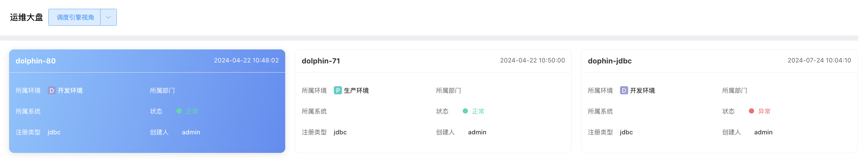Click 生产环境 label on dolphin-71 card
The height and width of the screenshot is (162, 868).
pos(356,90)
